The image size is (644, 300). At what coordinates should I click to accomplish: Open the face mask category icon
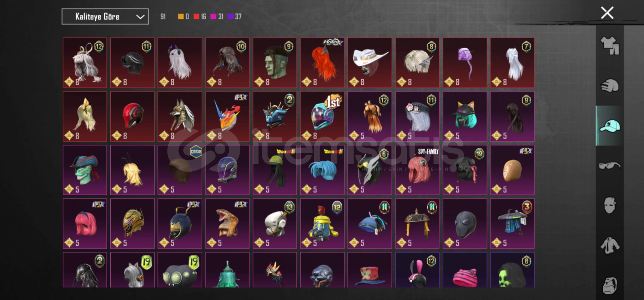(610, 205)
